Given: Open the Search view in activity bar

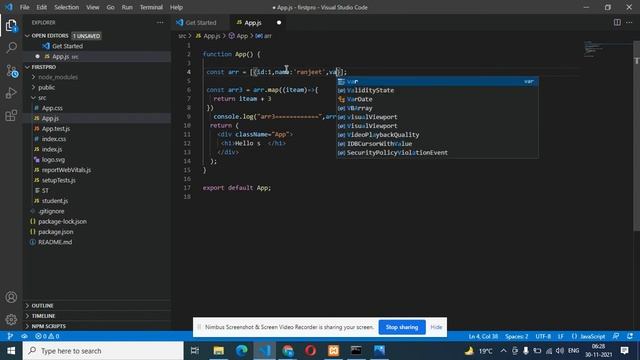Looking at the screenshot, I should (11, 47).
